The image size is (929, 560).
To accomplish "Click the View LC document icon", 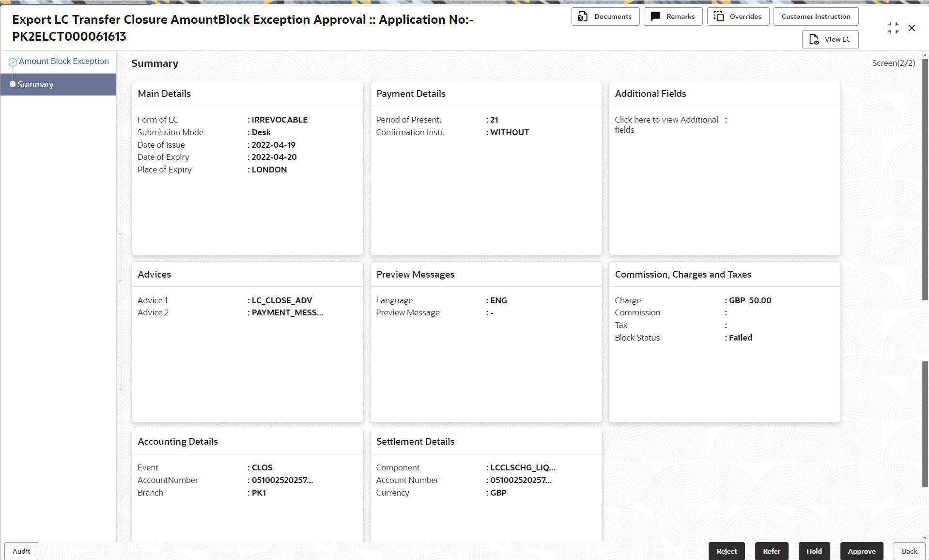I will 813,39.
